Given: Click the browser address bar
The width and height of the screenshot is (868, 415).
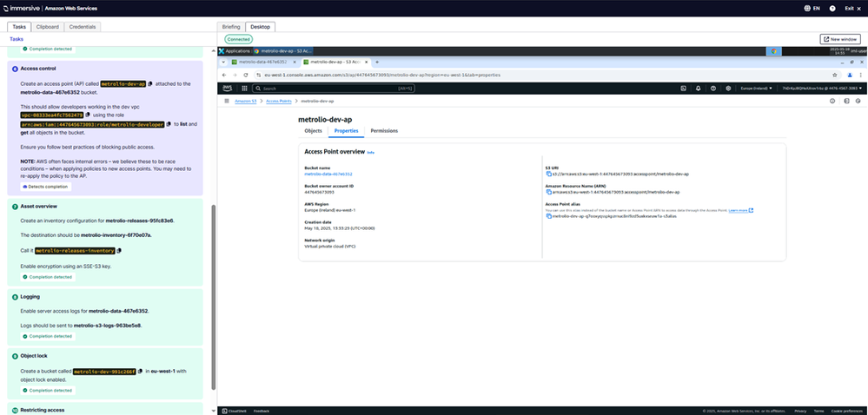Looking at the screenshot, I should 542,75.
